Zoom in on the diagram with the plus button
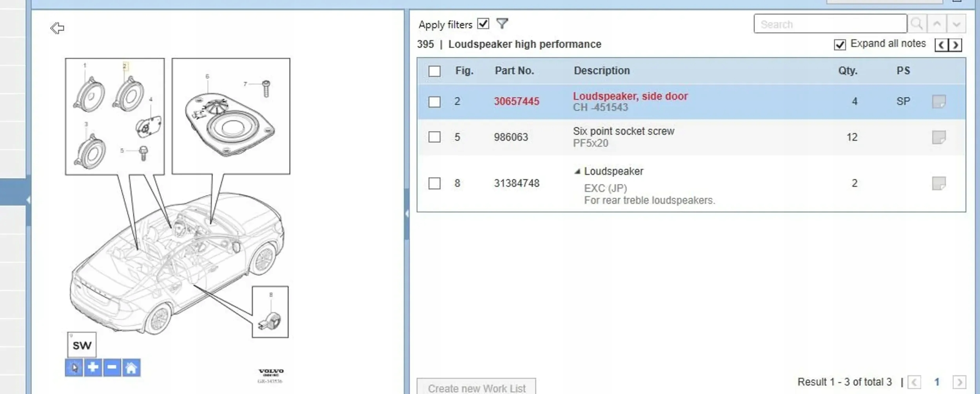980x394 pixels. pyautogui.click(x=93, y=367)
